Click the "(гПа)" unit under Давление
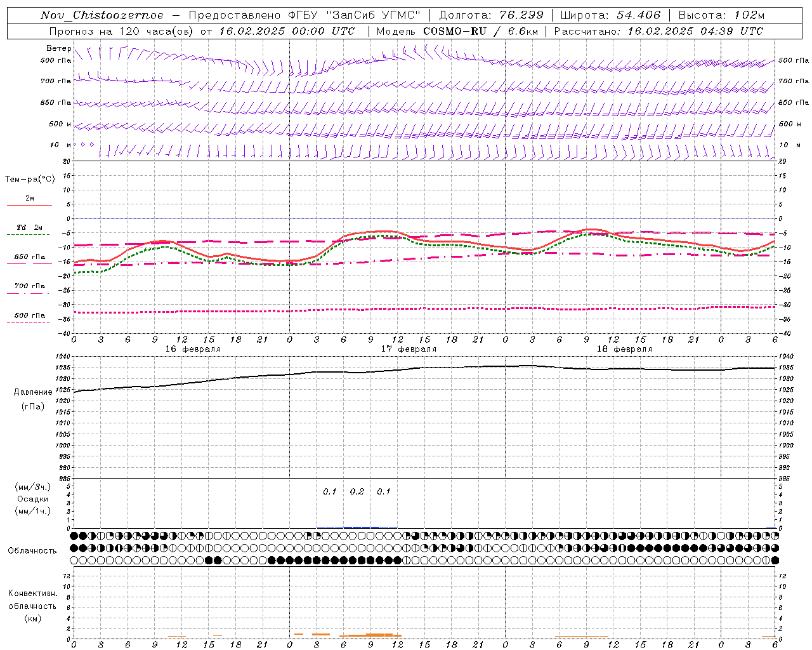This screenshot has width=812, height=650. pyautogui.click(x=33, y=406)
